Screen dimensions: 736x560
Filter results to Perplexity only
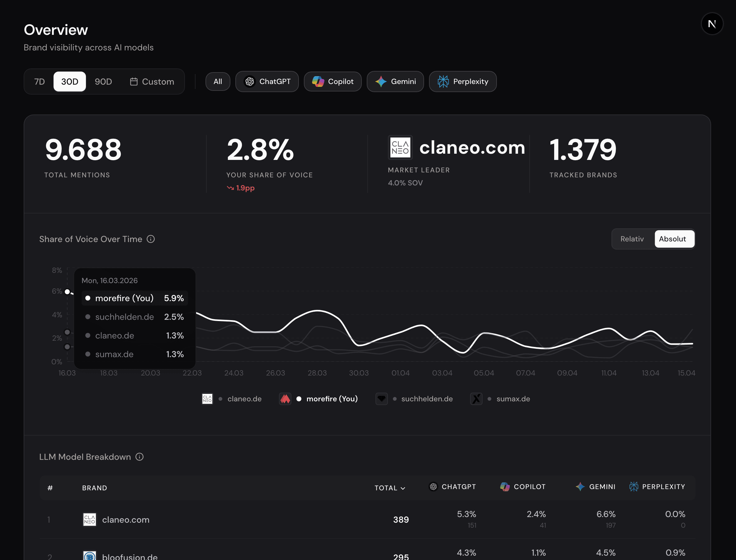point(463,82)
